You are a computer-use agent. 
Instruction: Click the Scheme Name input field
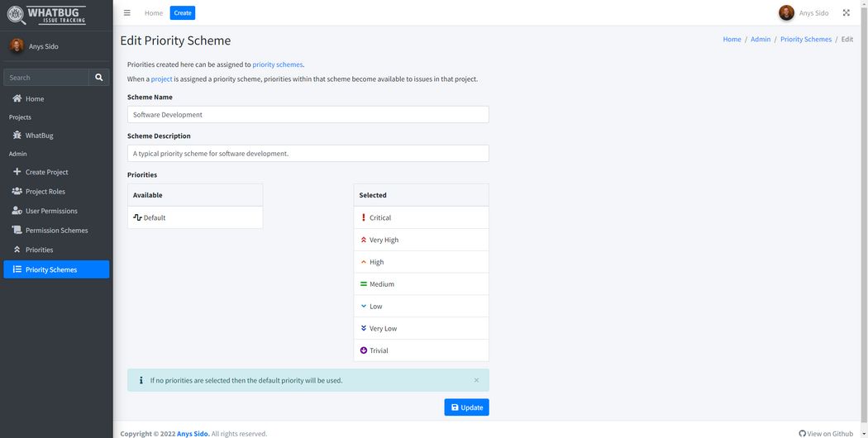308,115
